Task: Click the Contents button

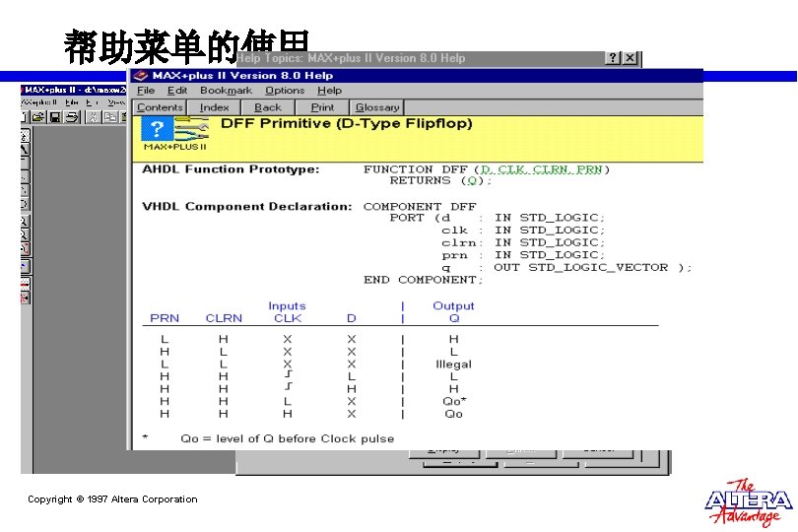Action: pyautogui.click(x=160, y=107)
